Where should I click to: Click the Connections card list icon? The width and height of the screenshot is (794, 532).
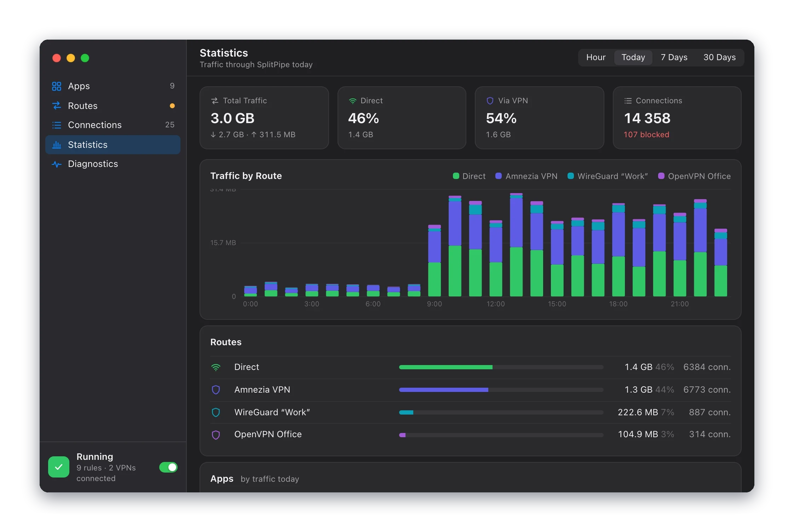[628, 101]
